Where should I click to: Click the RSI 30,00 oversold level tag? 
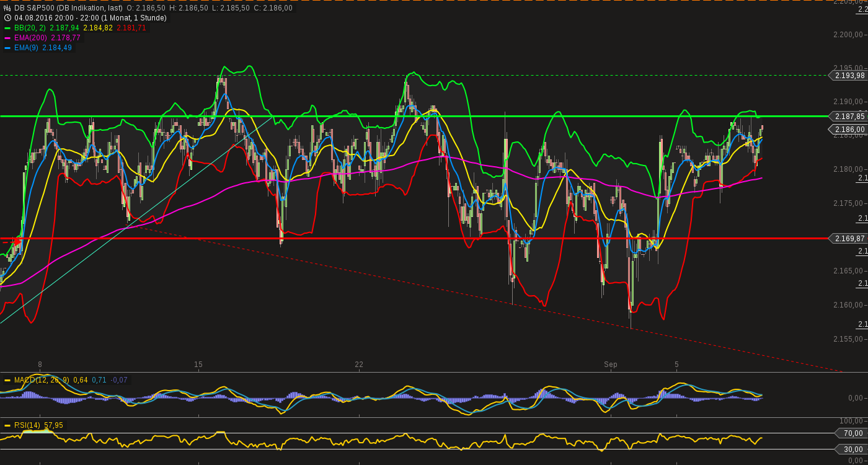pos(852,449)
